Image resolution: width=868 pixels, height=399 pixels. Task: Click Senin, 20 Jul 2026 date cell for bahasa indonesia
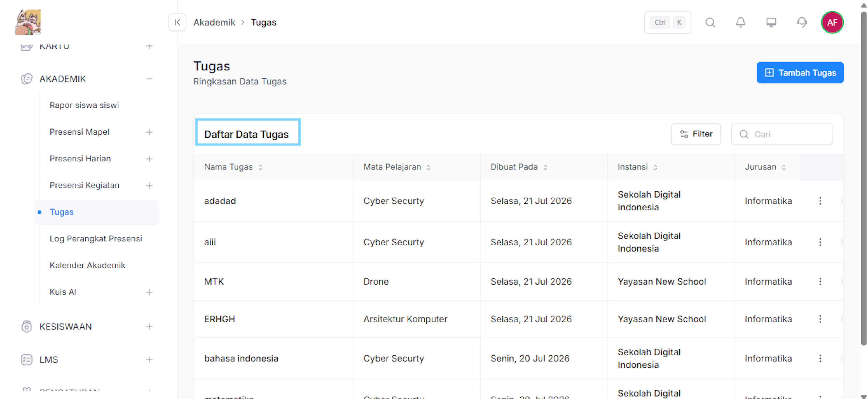point(530,358)
